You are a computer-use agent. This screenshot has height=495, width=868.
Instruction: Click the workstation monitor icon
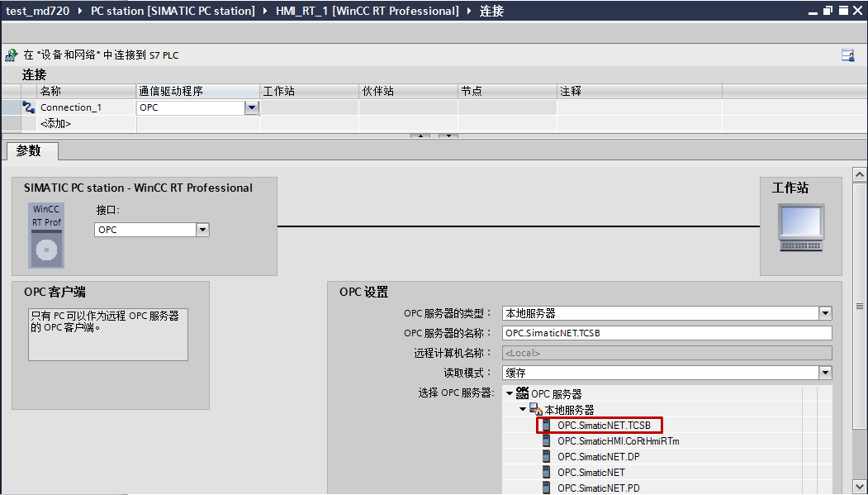click(801, 227)
